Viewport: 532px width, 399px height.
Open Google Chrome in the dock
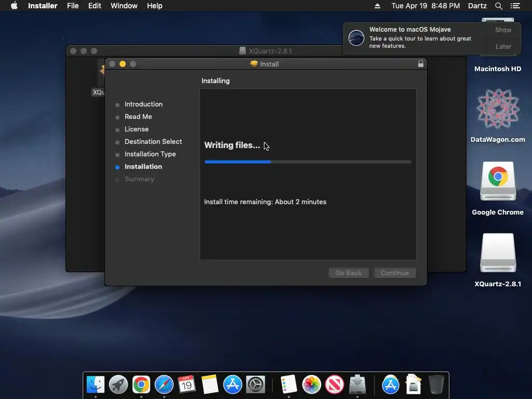tap(141, 385)
